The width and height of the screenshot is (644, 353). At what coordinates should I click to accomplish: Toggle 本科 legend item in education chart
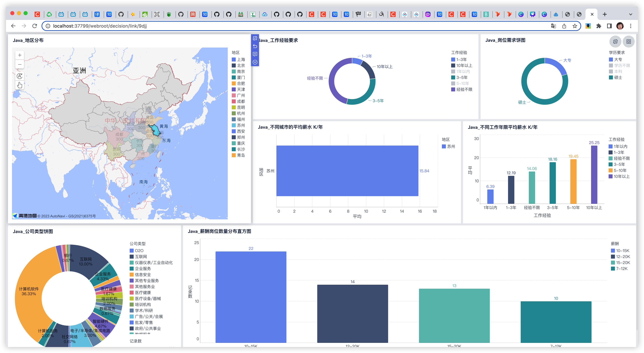pos(618,71)
